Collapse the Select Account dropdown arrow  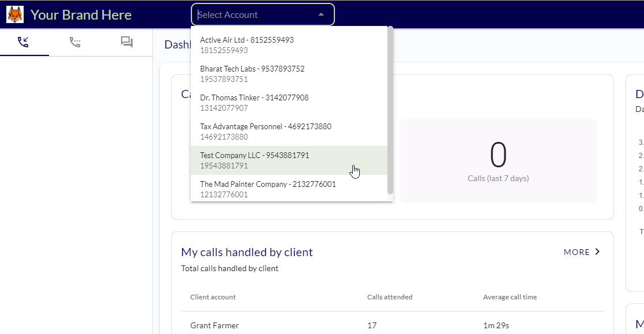click(x=321, y=14)
